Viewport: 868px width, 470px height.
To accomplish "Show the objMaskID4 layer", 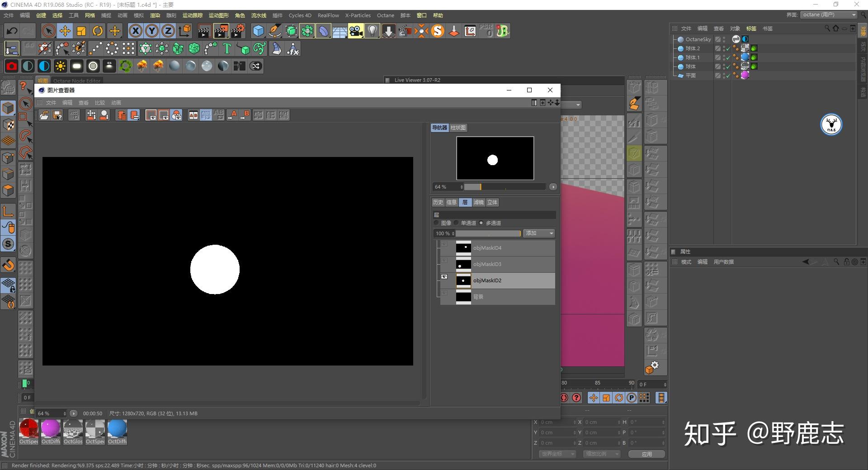I will click(444, 244).
